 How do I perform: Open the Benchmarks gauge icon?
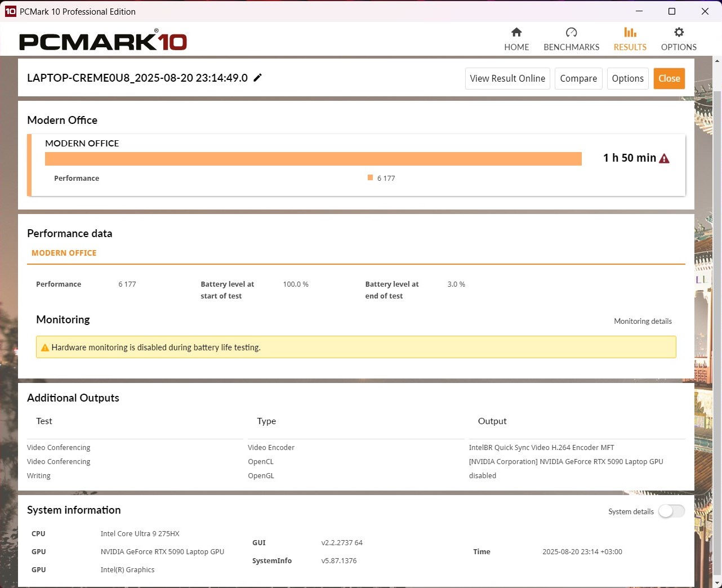coord(571,33)
